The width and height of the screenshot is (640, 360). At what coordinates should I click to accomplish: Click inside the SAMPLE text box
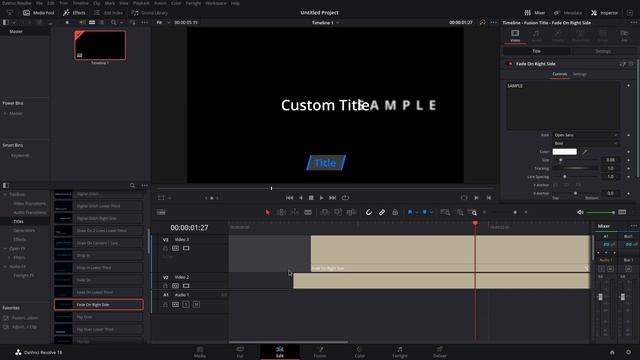tap(563, 106)
